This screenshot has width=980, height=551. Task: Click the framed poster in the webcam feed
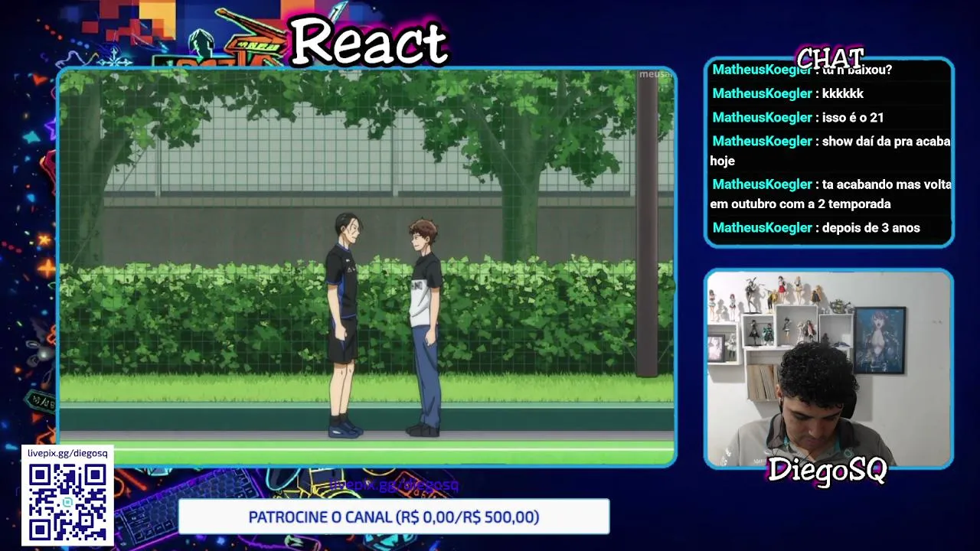tap(880, 340)
